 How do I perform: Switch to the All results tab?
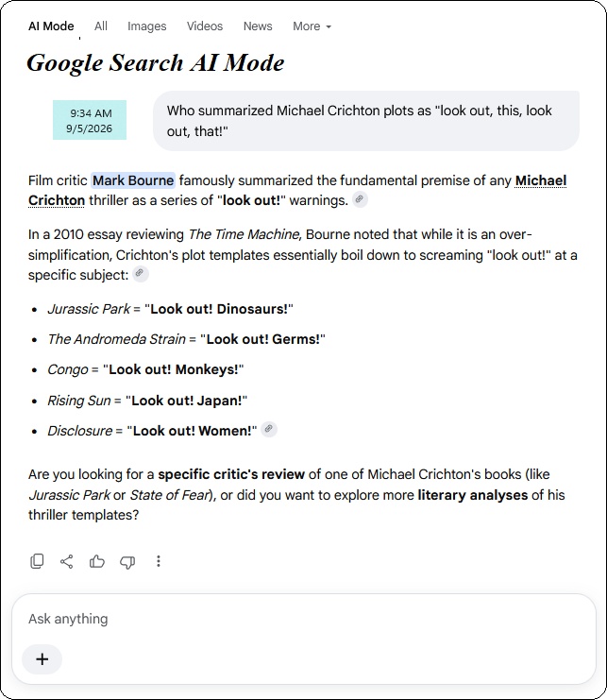101,26
